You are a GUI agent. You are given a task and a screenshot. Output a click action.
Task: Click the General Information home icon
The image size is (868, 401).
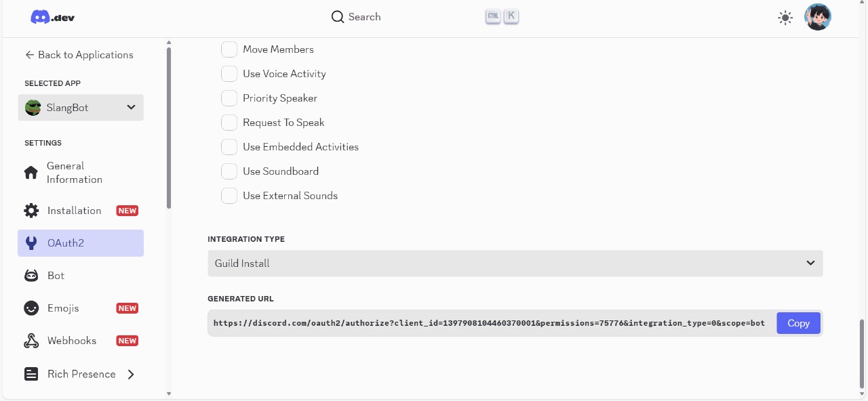pos(31,173)
